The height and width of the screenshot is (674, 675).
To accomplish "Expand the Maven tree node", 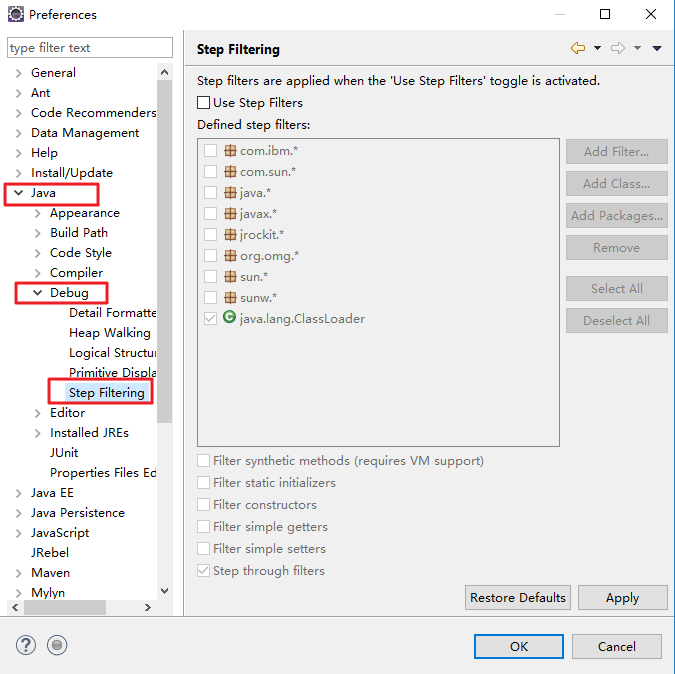I will tap(18, 573).
